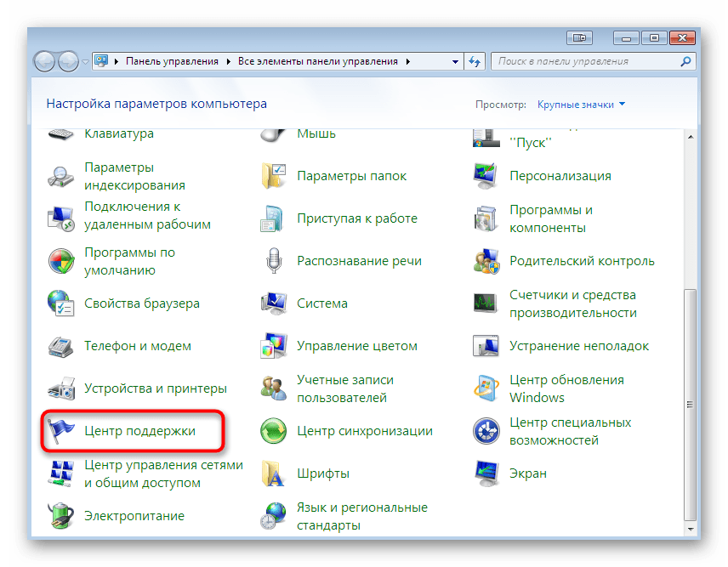Open the Windows Update icon (Центр обновления Windows)
The image size is (728, 567).
pos(486,388)
